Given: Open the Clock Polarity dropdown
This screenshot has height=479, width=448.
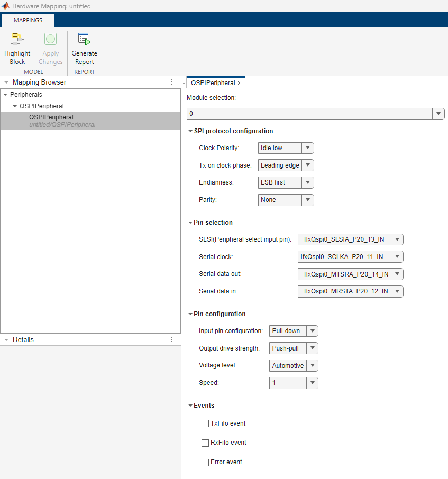Looking at the screenshot, I should pos(307,148).
